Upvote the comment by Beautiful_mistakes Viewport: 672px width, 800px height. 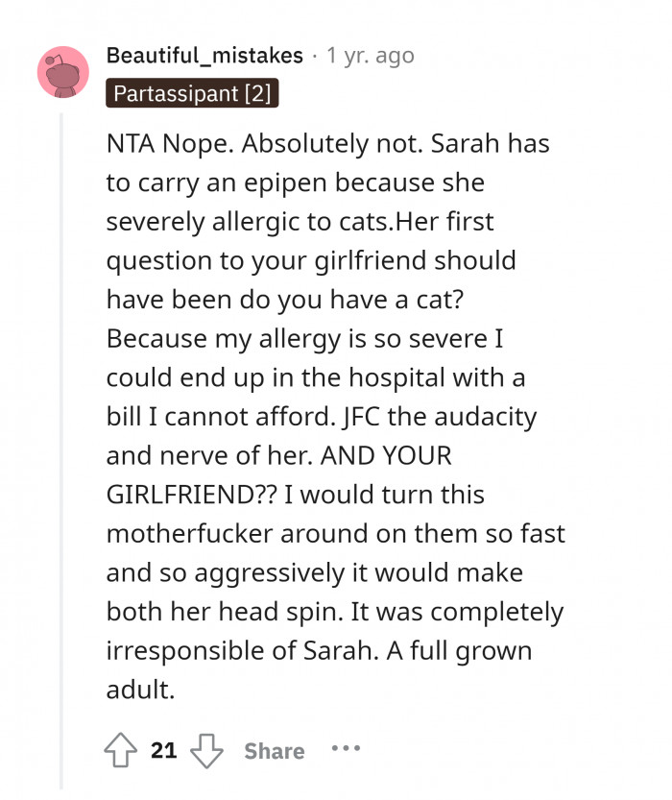pyautogui.click(x=121, y=750)
